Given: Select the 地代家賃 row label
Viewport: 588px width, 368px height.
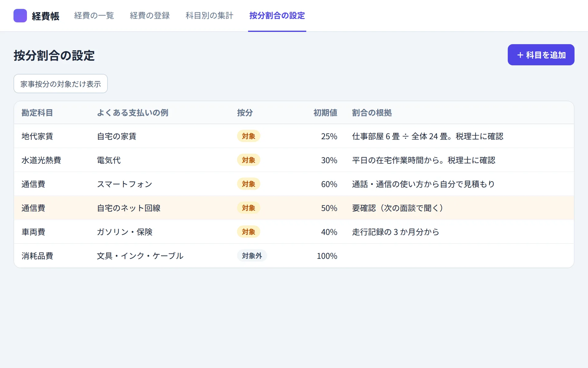Looking at the screenshot, I should tap(37, 136).
